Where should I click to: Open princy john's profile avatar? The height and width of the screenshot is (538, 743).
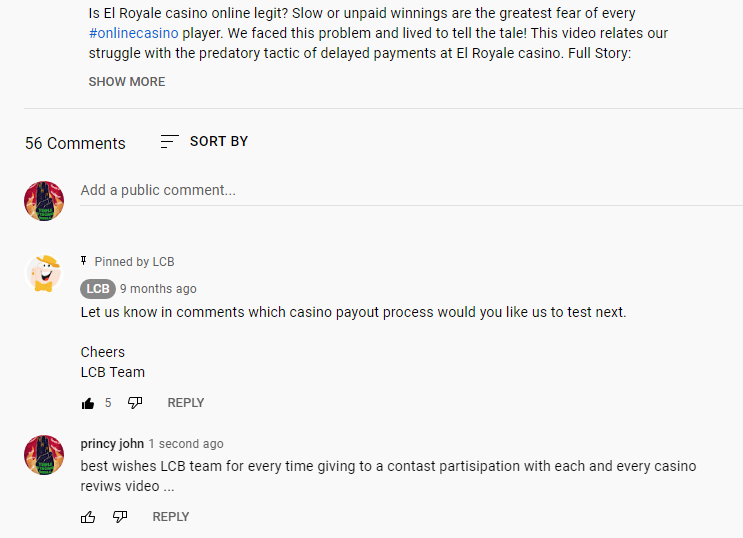[x=44, y=455]
